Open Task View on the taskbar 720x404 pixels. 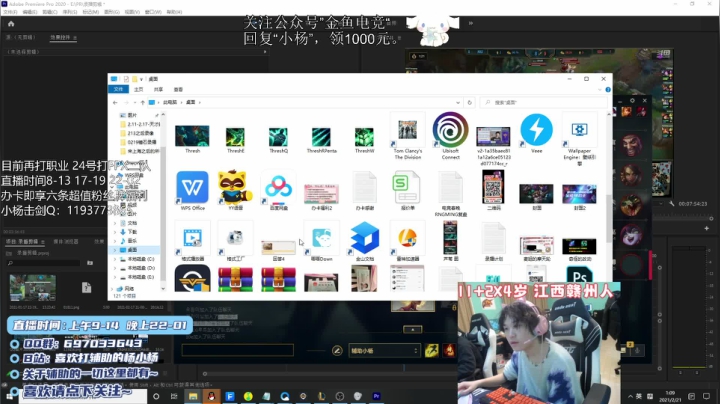click(174, 396)
